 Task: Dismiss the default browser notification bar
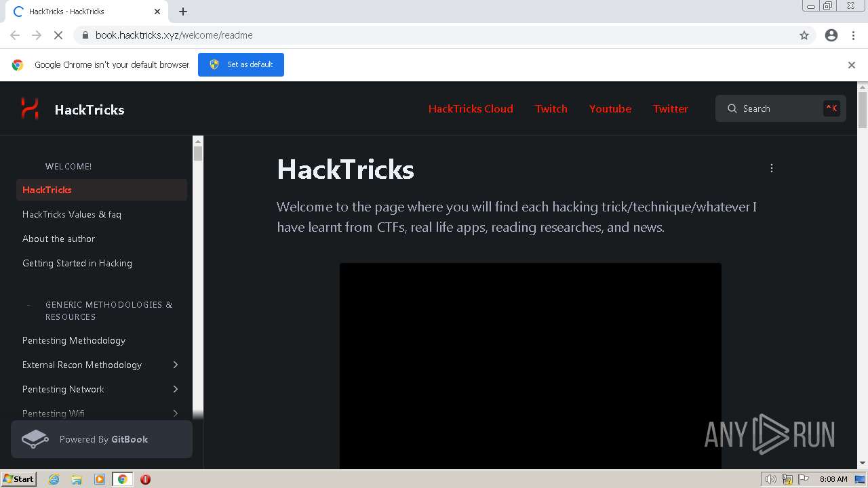point(852,65)
